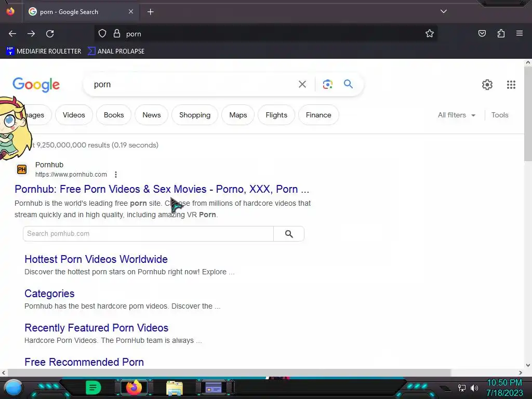Open the extensions puzzle icon

pyautogui.click(x=501, y=33)
